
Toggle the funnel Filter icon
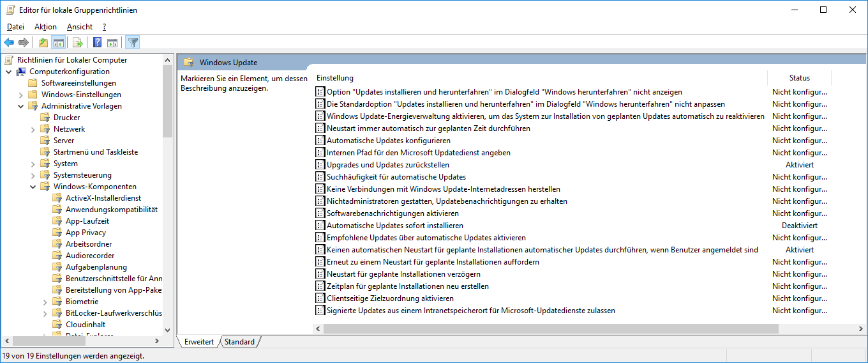point(133,43)
